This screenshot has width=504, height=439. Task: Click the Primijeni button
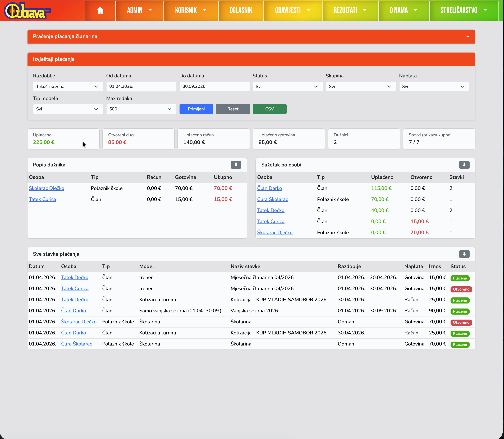pos(196,109)
